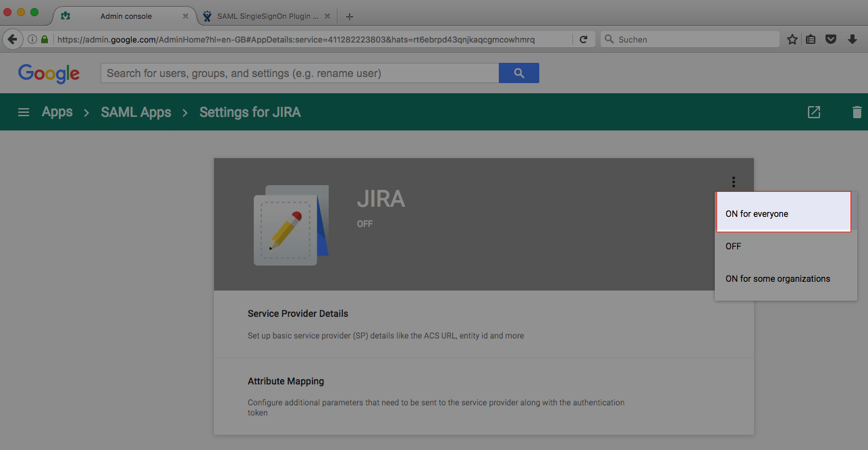This screenshot has height=450, width=868.
Task: Delete the JIRA app with trash icon
Action: coord(857,112)
